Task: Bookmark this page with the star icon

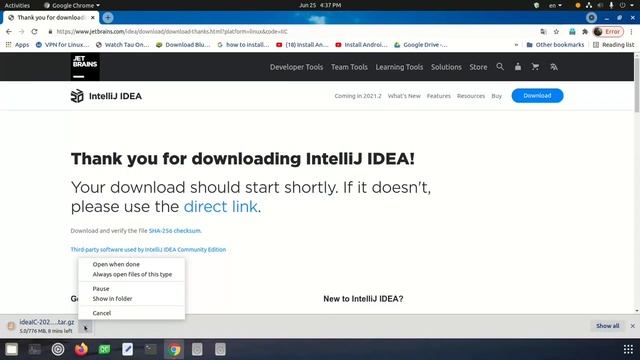Action: 556,31
